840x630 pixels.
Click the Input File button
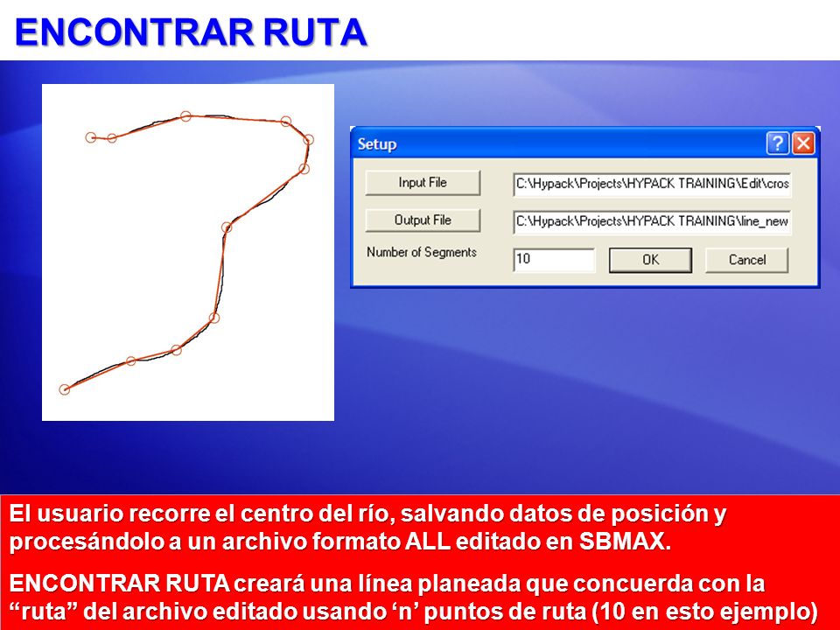(423, 183)
